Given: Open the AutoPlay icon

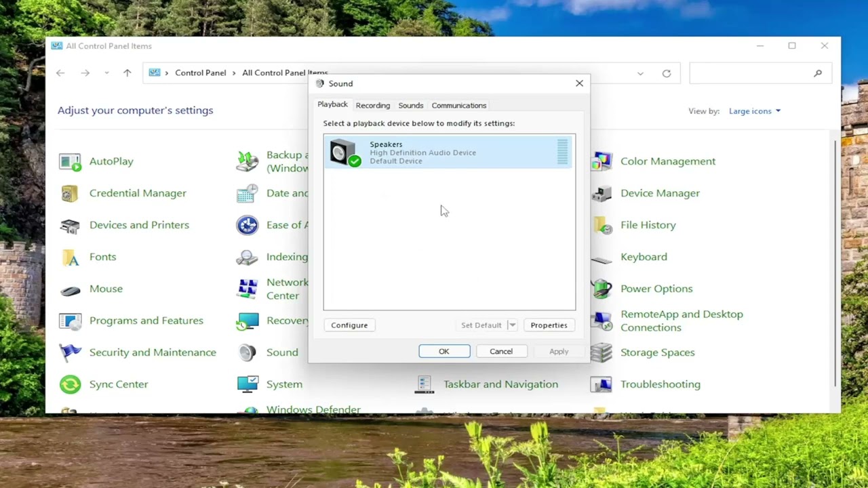Looking at the screenshot, I should pos(70,161).
